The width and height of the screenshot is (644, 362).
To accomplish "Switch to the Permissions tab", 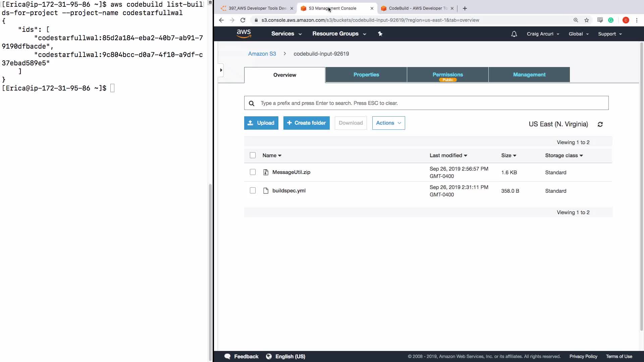I will click(x=447, y=75).
